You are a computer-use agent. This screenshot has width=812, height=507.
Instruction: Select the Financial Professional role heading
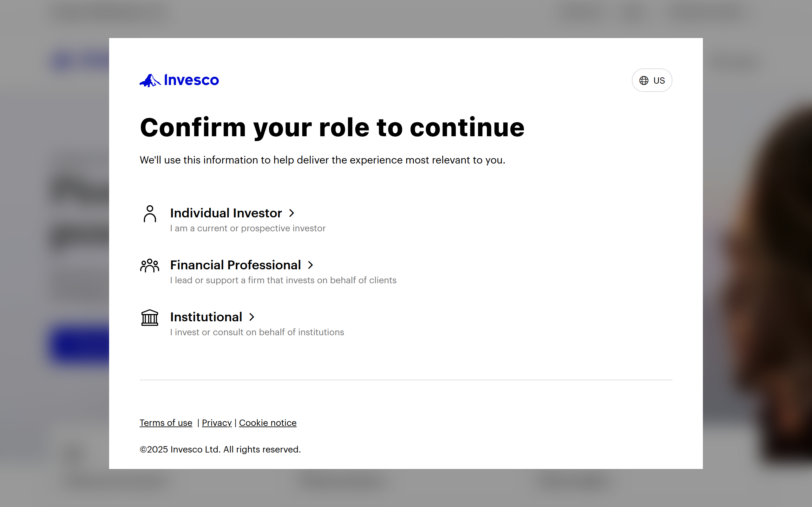coord(235,265)
